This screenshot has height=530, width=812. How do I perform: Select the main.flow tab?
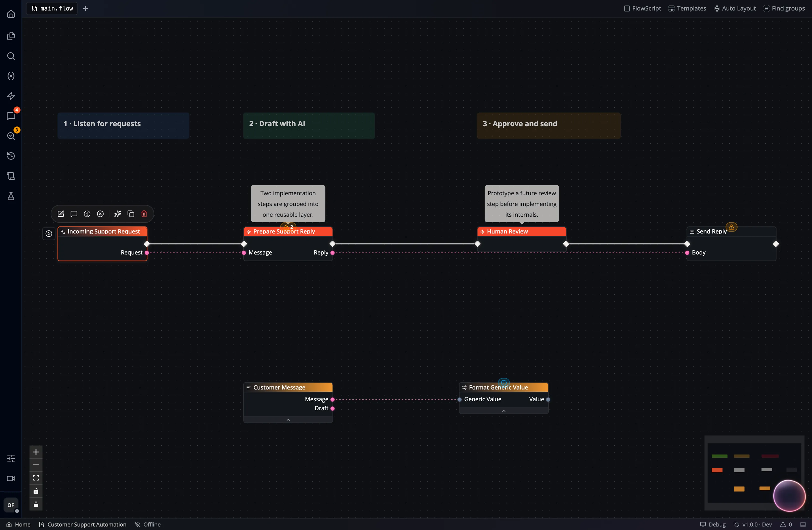coord(52,8)
